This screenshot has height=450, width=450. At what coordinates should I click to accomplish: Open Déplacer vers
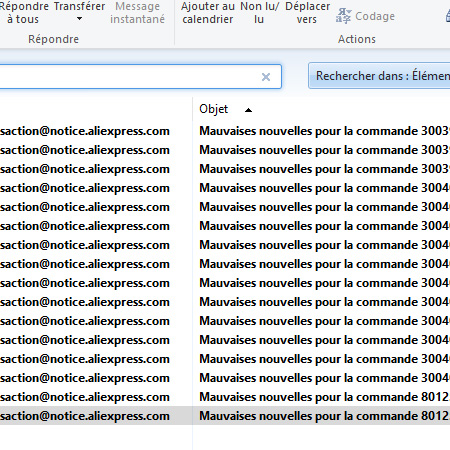[x=307, y=13]
